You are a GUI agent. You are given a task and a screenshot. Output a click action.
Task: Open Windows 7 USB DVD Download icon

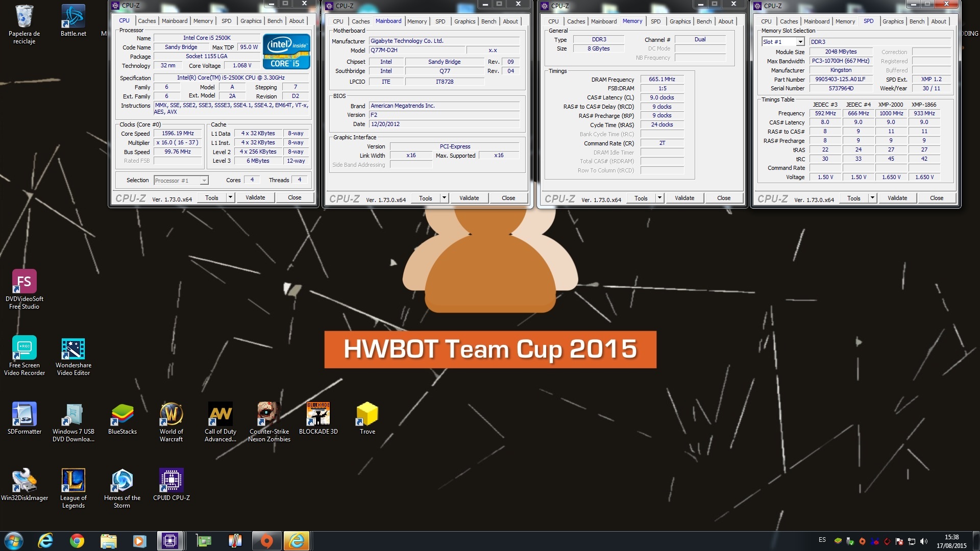click(x=73, y=422)
